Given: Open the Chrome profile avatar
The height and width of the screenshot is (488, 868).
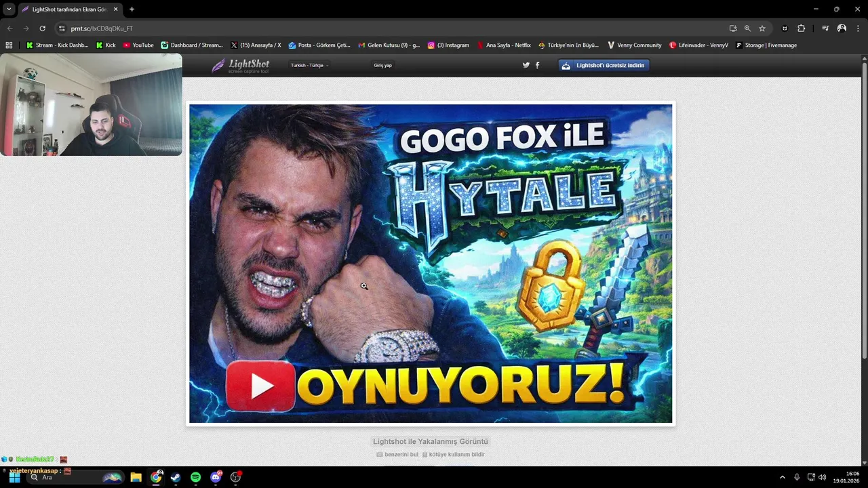Looking at the screenshot, I should point(842,28).
